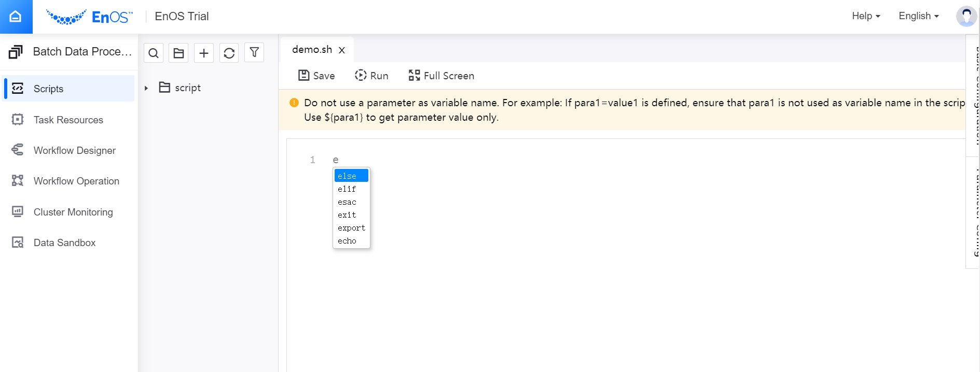Click the home icon in top-left corner
The height and width of the screenshot is (372, 980).
point(16,17)
